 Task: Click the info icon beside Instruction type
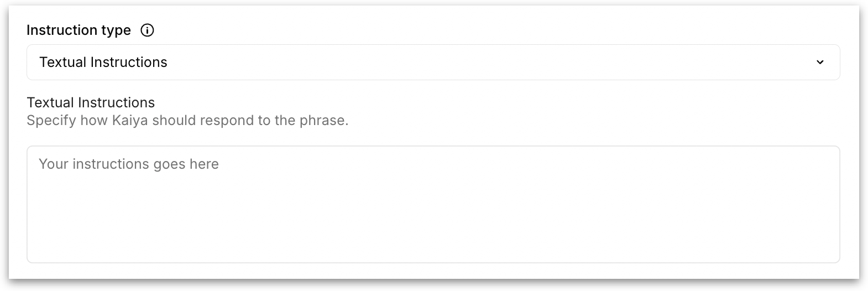[147, 30]
